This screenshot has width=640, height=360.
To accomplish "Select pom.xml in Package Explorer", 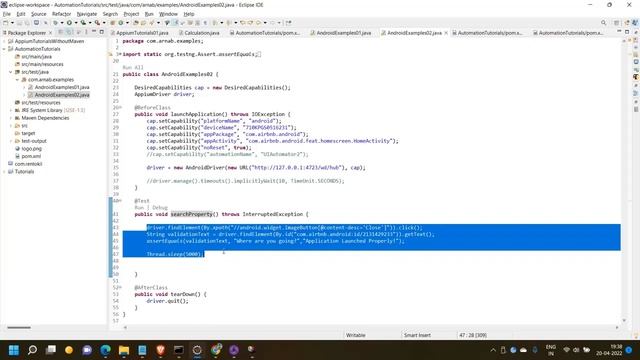I will click(31, 156).
